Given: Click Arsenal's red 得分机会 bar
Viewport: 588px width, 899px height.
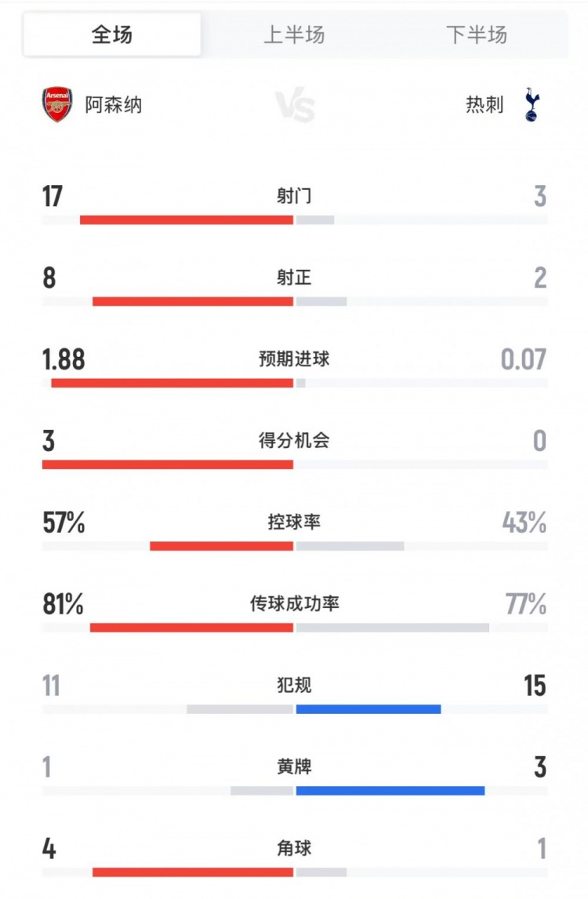Looking at the screenshot, I should tap(168, 464).
